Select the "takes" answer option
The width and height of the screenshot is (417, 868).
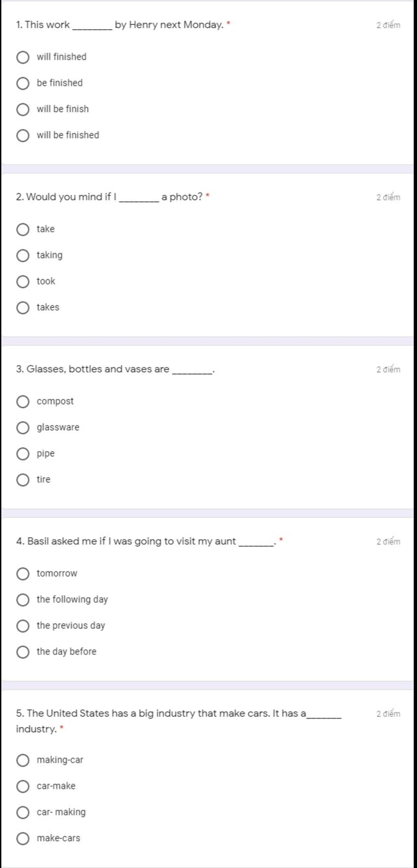pos(23,308)
